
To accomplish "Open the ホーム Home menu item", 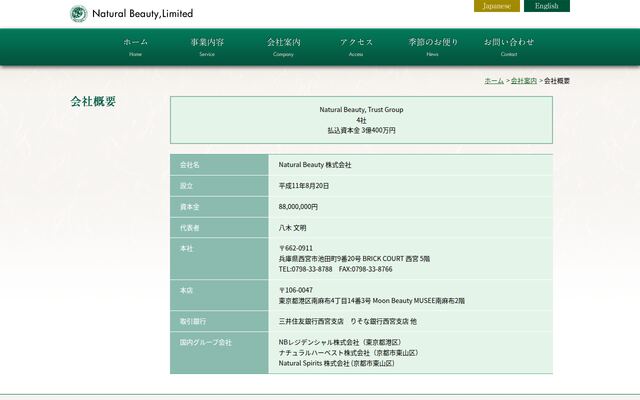I will point(136,47).
